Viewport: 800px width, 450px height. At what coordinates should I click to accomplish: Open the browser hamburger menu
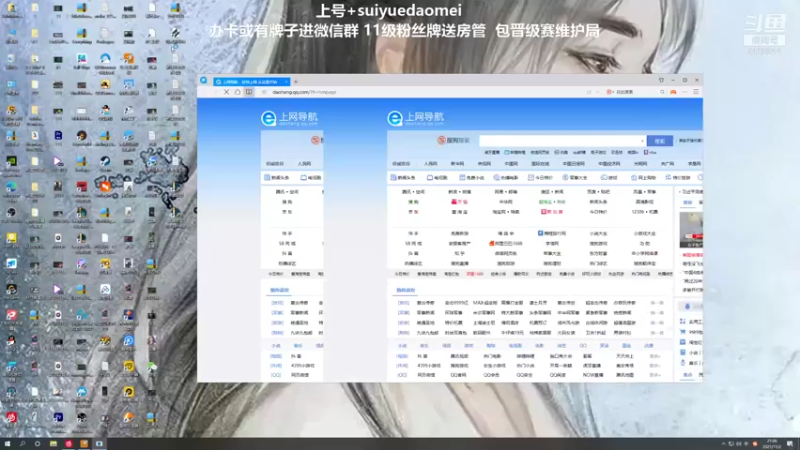(x=696, y=92)
